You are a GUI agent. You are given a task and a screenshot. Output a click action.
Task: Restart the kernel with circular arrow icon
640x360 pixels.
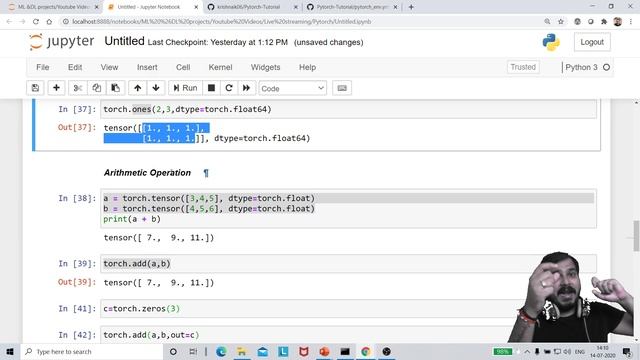[x=229, y=88]
